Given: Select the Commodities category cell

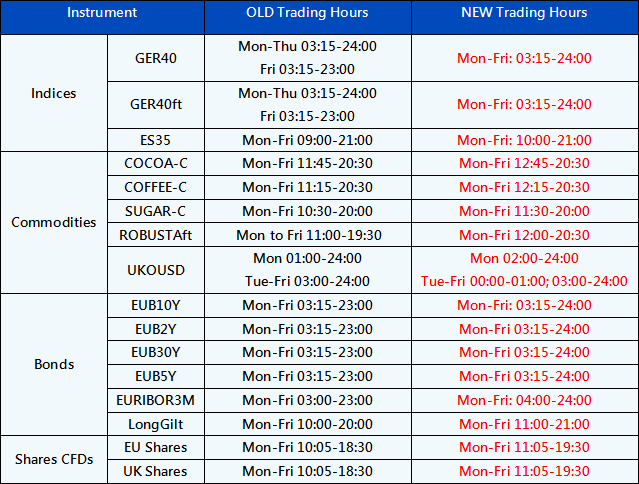Looking at the screenshot, I should (x=54, y=222).
